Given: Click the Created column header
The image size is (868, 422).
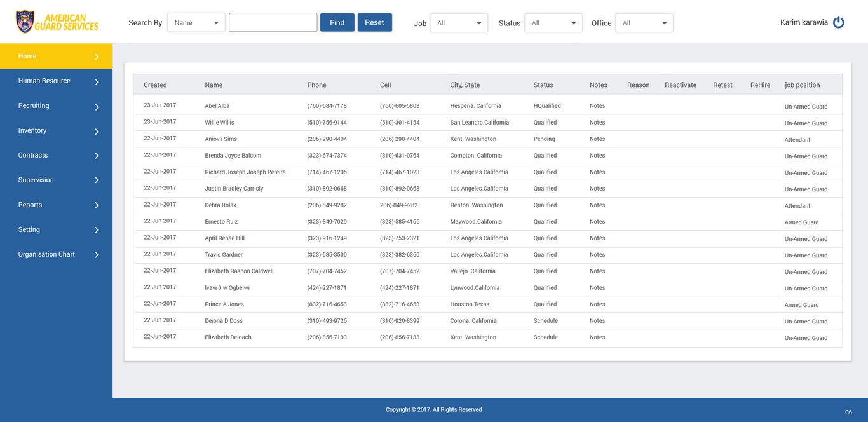Looking at the screenshot, I should (x=155, y=85).
